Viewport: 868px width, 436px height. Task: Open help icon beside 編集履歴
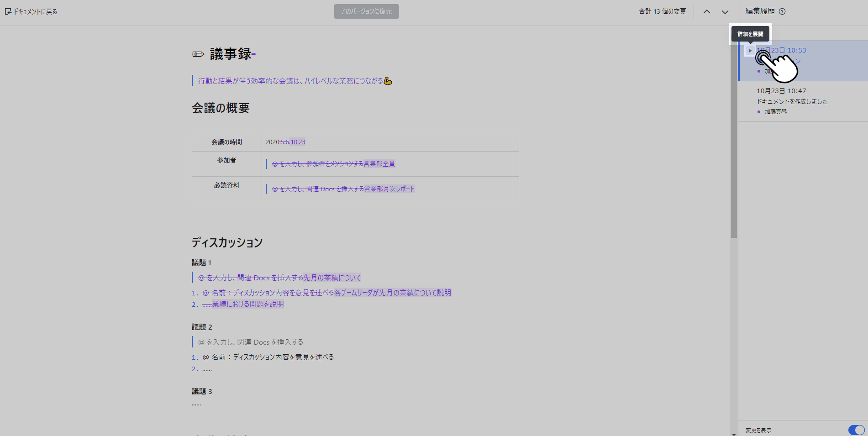[x=782, y=11]
